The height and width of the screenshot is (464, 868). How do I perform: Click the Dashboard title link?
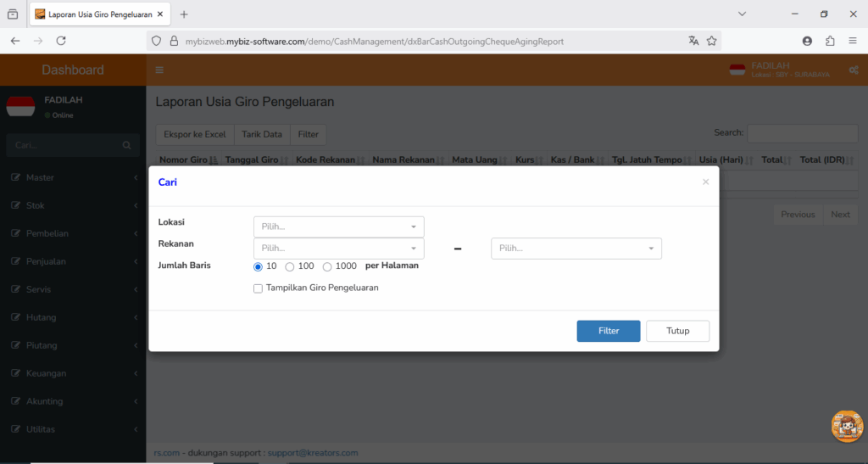(x=73, y=70)
